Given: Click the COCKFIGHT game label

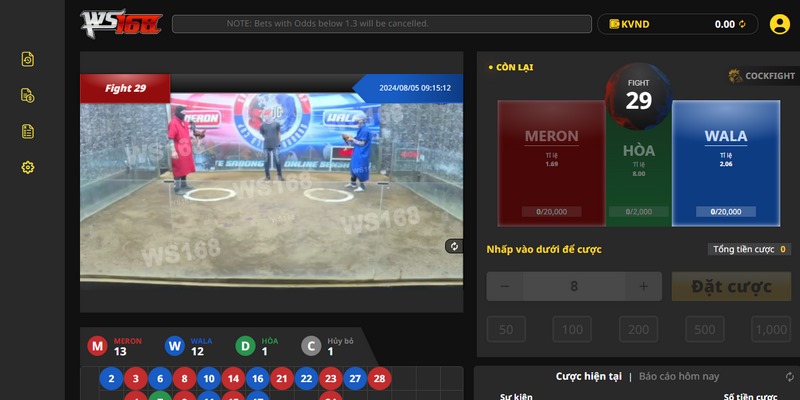Looking at the screenshot, I should tap(762, 76).
